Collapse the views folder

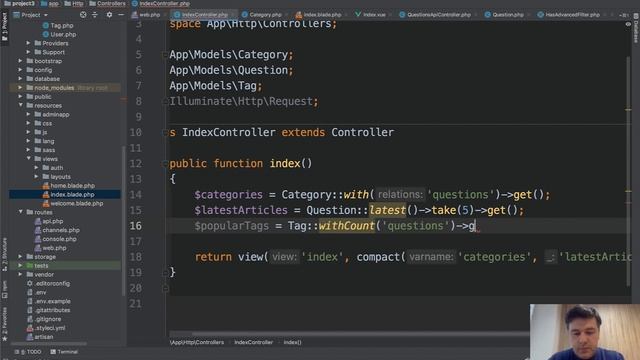pyautogui.click(x=28, y=159)
